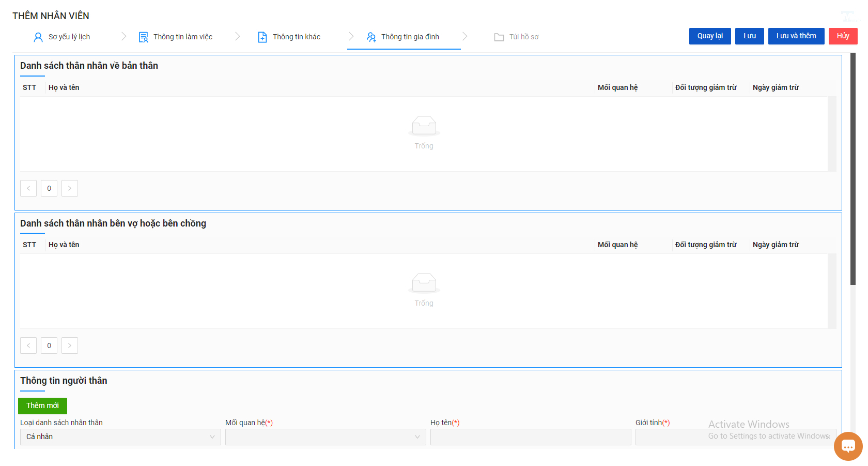868x466 pixels.
Task: Expand the Loại danh sách nhân thân dropdown
Action: (x=120, y=437)
